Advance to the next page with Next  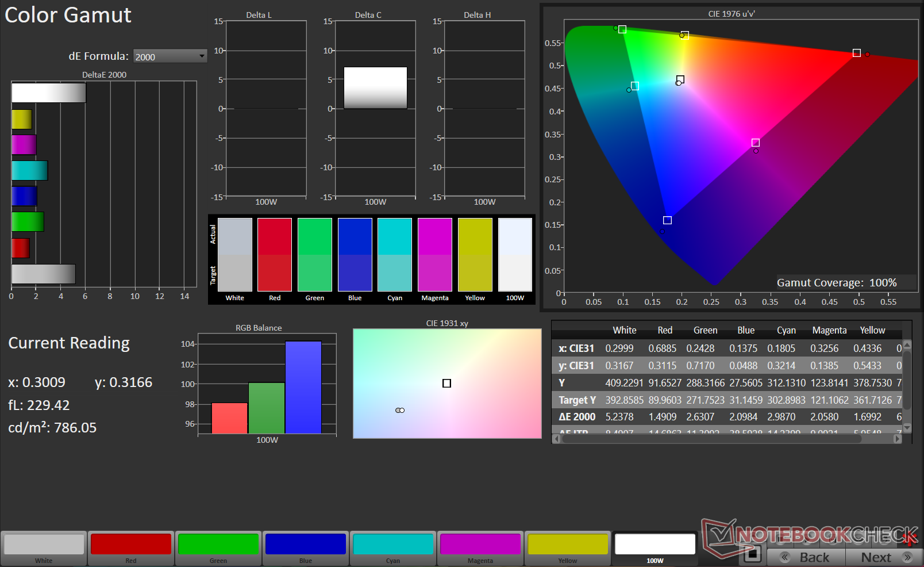pos(883,557)
